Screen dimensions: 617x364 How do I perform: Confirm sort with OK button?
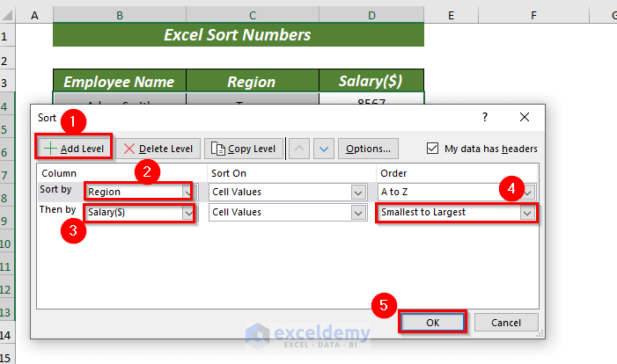pos(432,323)
